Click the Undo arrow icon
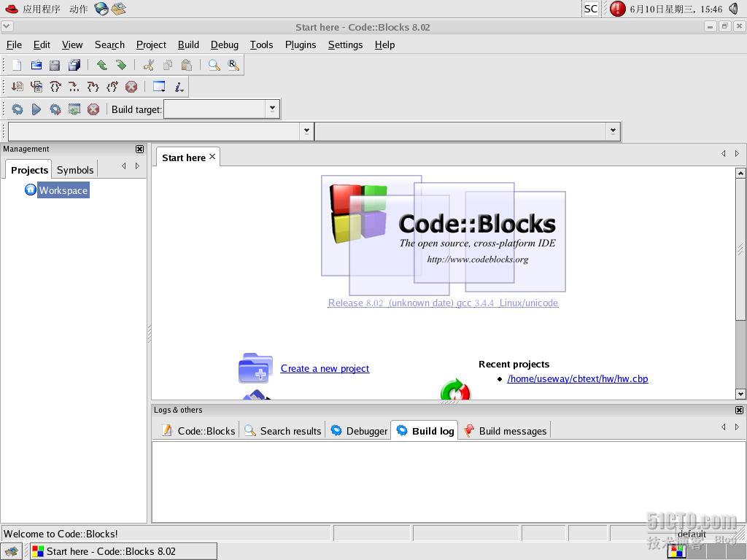 click(102, 65)
